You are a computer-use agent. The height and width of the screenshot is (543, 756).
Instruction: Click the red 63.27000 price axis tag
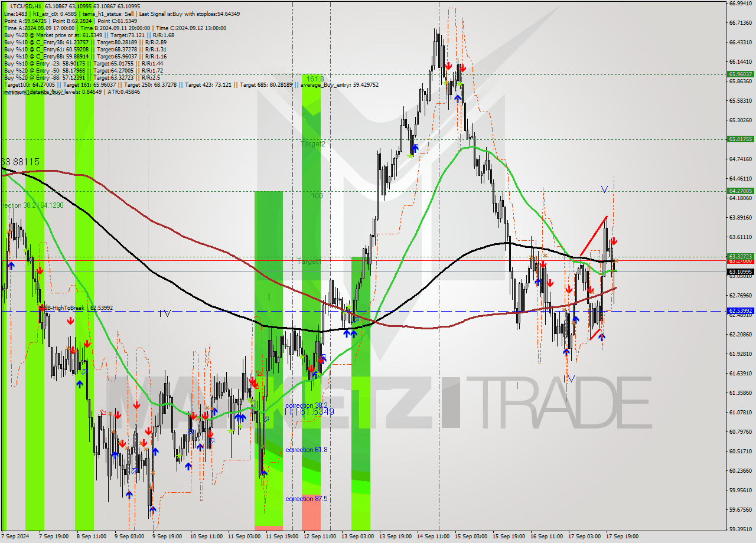741,260
